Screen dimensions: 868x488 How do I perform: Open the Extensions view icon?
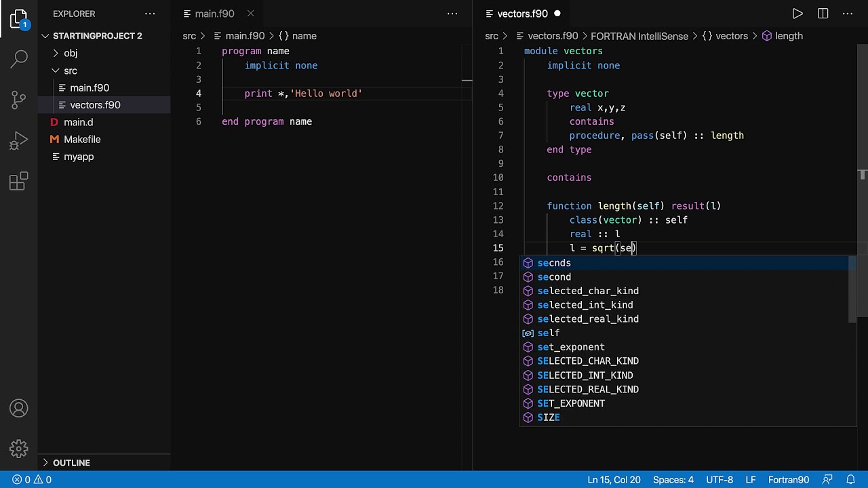pos(19,181)
